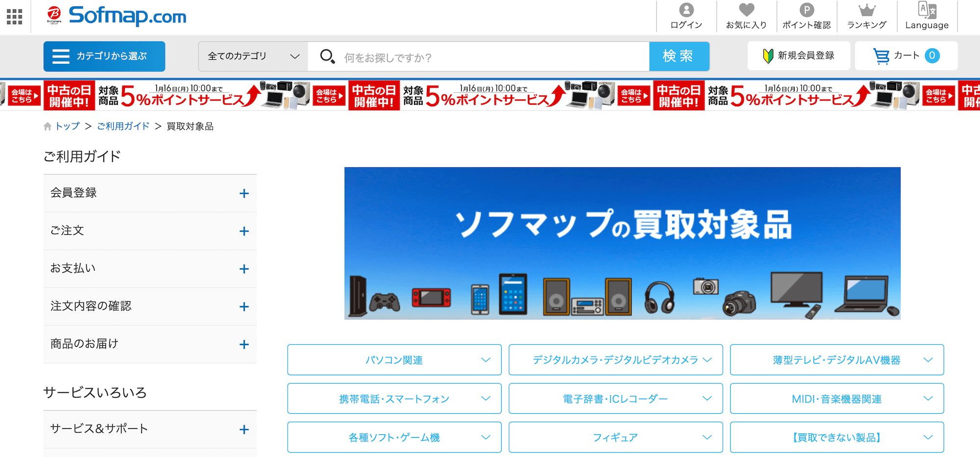
Task: Click 新規会員登録 button
Action: coord(799,56)
